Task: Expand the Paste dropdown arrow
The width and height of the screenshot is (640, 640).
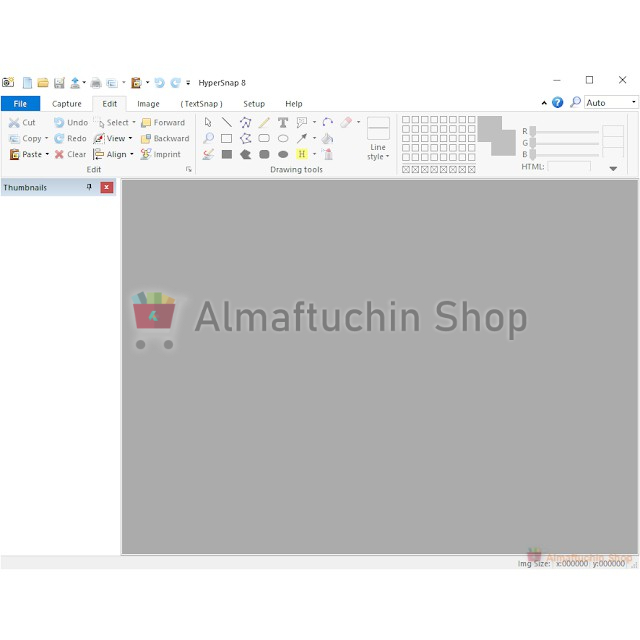Action: click(47, 154)
